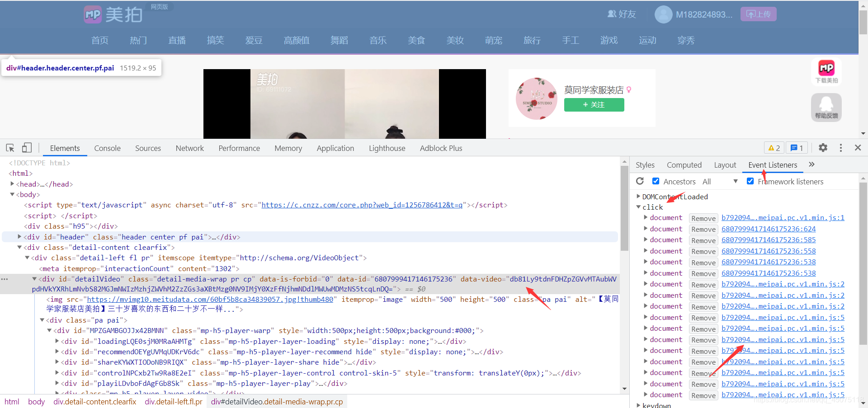Image resolution: width=868 pixels, height=408 pixels.
Task: Open the 舞蹈 category
Action: pyautogui.click(x=339, y=40)
